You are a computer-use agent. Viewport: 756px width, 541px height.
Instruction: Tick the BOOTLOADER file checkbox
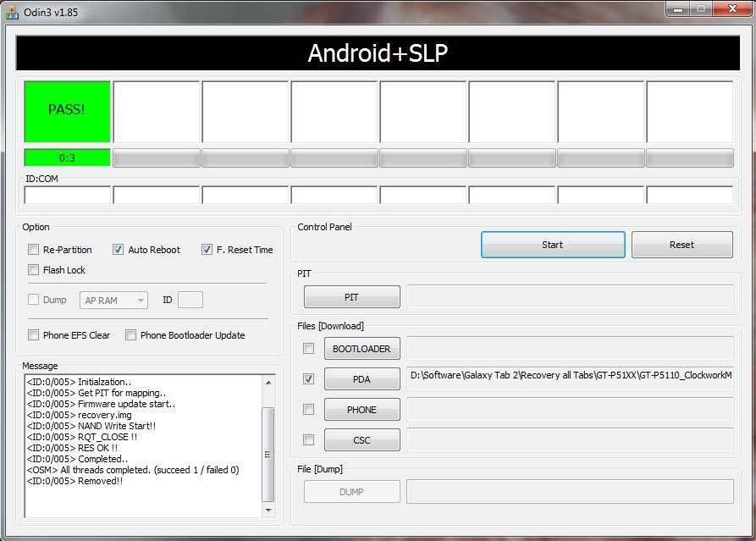[x=308, y=348]
